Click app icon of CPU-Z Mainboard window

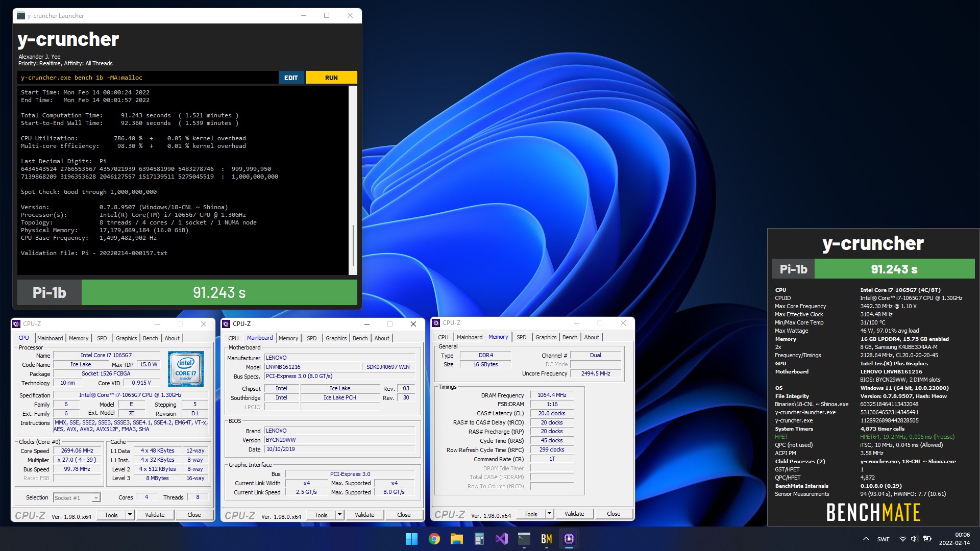point(226,324)
